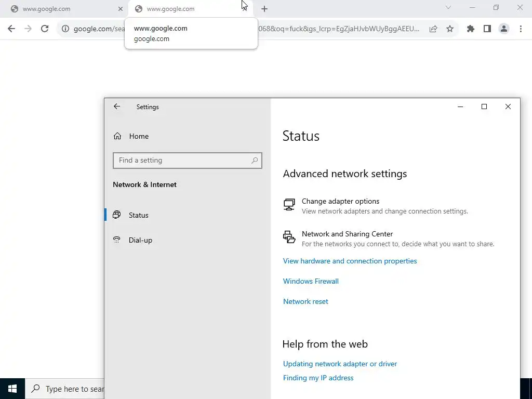Close the first www.google.com tab

click(121, 9)
